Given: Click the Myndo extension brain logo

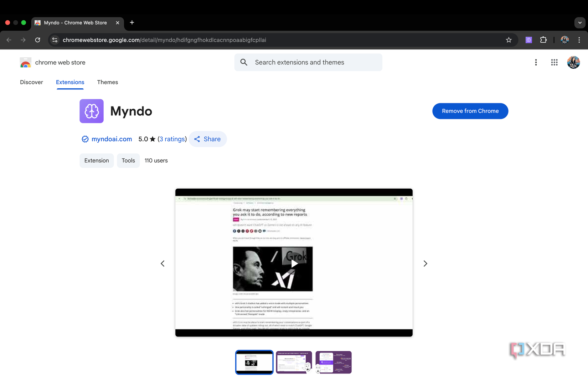Looking at the screenshot, I should tap(91, 111).
